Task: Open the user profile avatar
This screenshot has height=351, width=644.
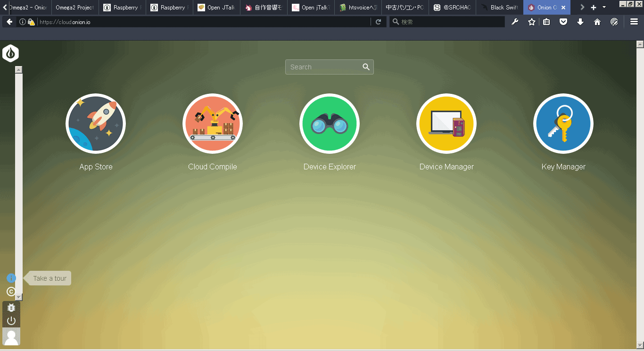Action: click(11, 337)
